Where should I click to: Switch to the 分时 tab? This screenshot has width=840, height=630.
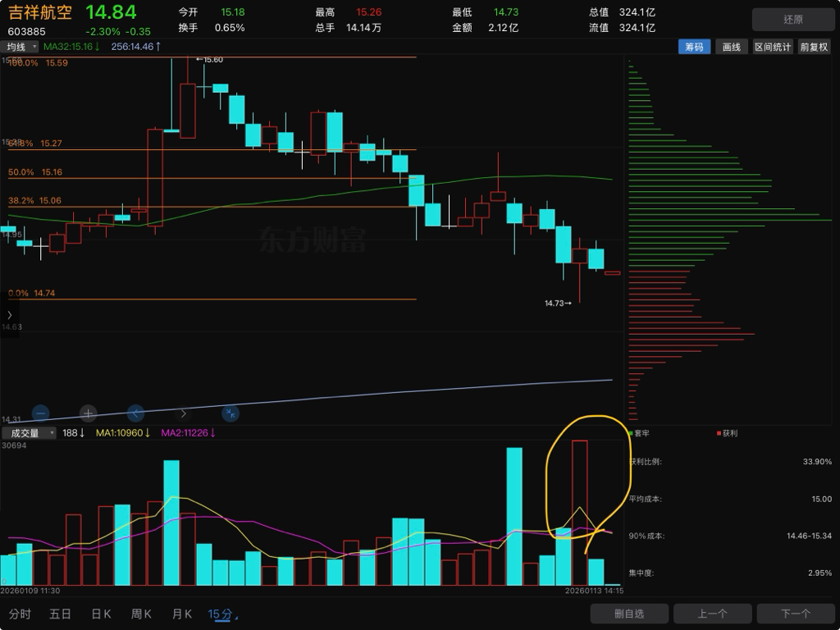tap(20, 614)
